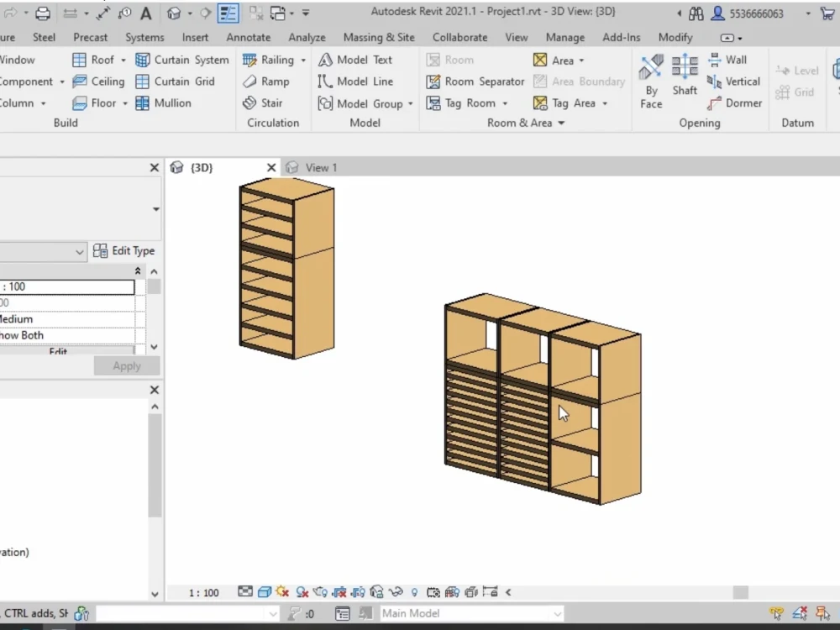Click the Vertical opening tool
This screenshot has height=630, width=840.
point(733,81)
